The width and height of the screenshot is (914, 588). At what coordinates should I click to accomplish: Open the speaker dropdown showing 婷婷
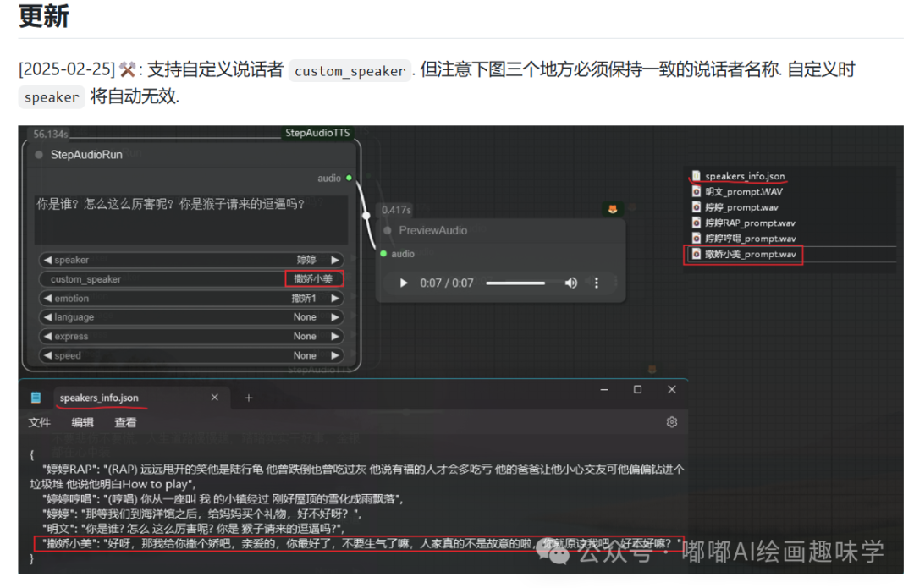click(191, 260)
